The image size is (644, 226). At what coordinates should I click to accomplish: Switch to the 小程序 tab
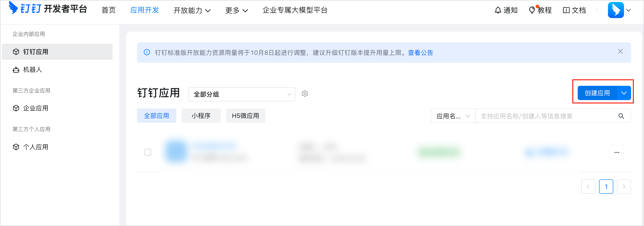tap(201, 116)
